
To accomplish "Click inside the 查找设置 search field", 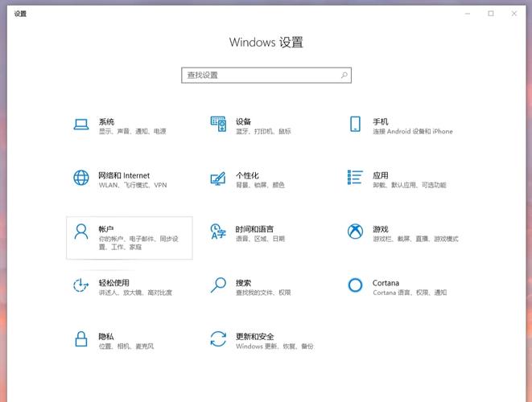I will point(266,76).
